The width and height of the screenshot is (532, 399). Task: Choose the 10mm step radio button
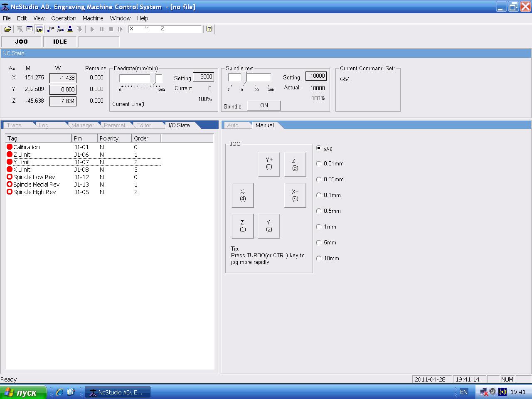(x=319, y=259)
